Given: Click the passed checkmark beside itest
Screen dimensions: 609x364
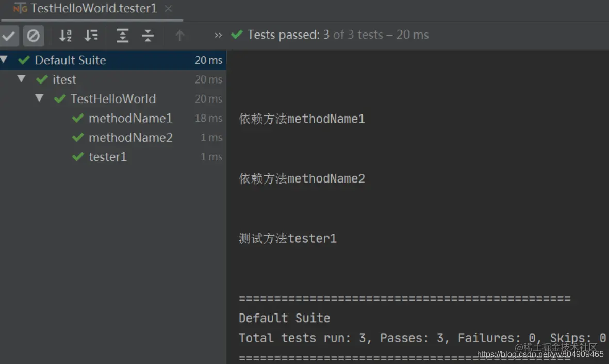Looking at the screenshot, I should (42, 79).
